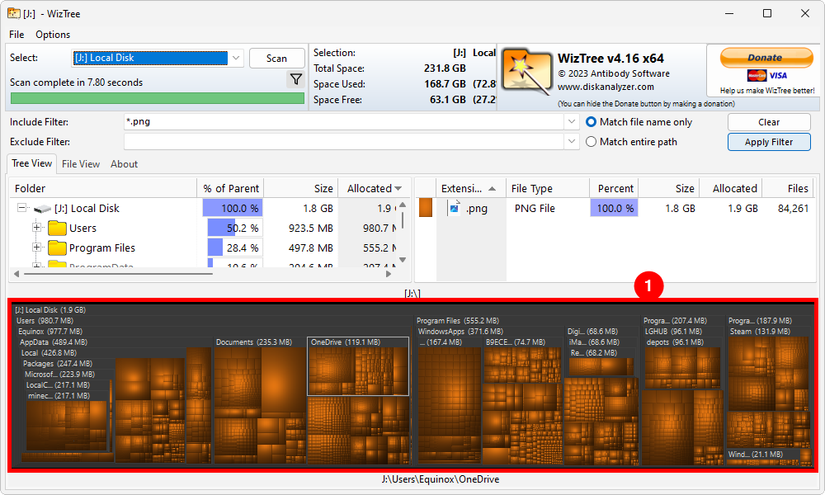Click the Program Files folder icon
The width and height of the screenshot is (825, 495).
pyautogui.click(x=57, y=248)
